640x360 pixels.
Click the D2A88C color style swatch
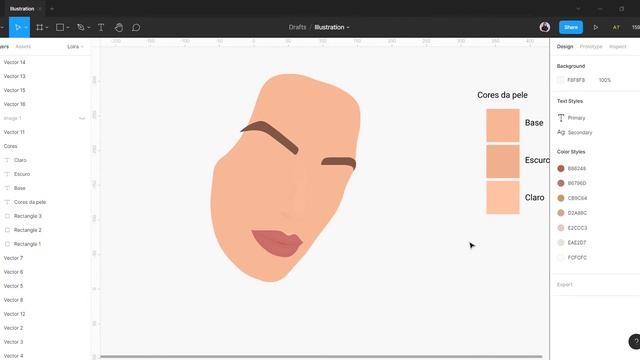(x=561, y=213)
